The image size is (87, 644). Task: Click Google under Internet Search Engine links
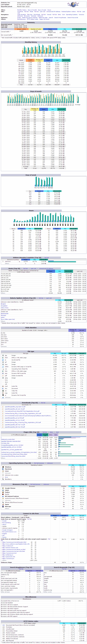[4, 521]
